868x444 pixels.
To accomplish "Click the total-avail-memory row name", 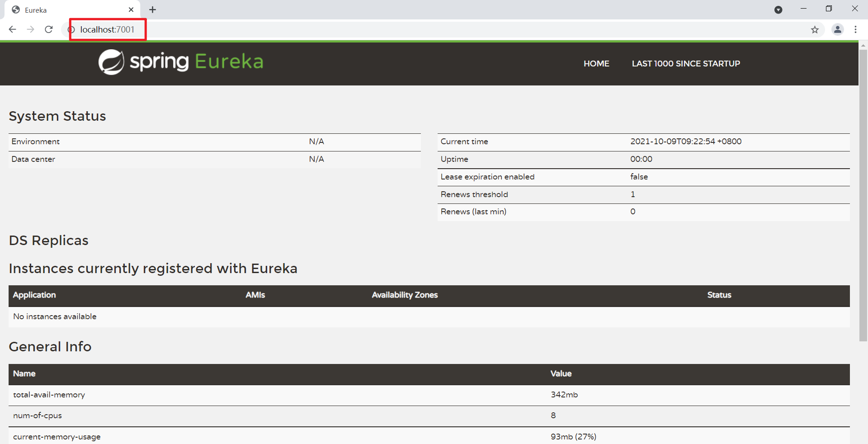I will (49, 395).
